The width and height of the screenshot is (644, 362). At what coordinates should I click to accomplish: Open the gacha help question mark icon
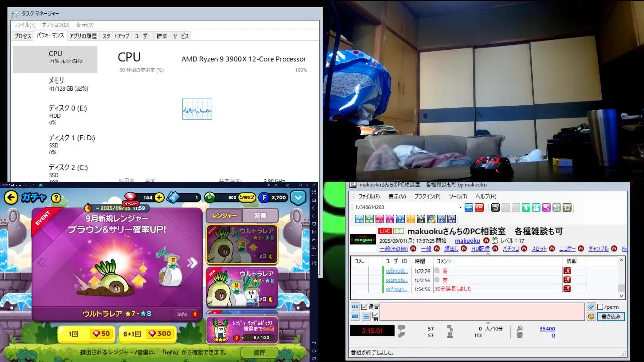click(x=56, y=198)
